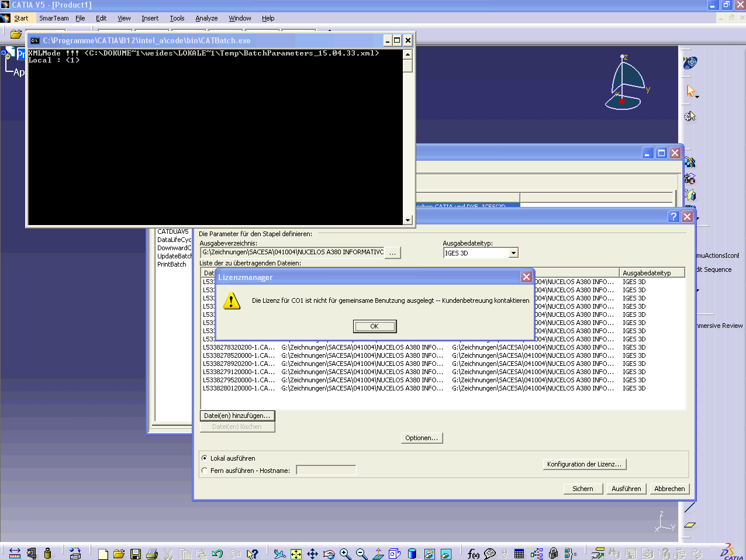Open the Window menu
Viewport: 746px width, 560px height.
[x=240, y=18]
